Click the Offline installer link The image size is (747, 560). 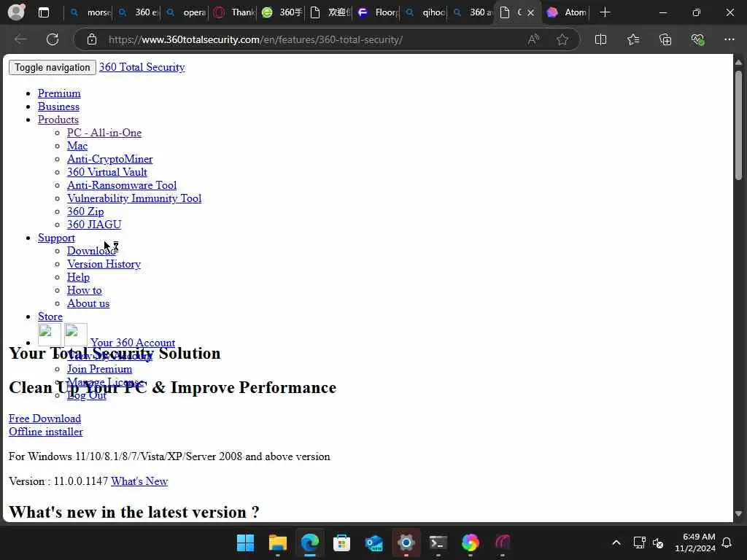(46, 432)
